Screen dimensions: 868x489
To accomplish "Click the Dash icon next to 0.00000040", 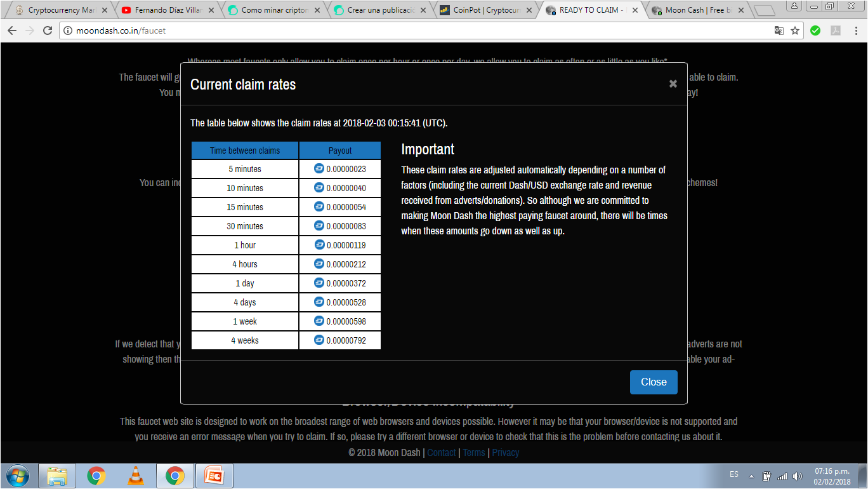I will point(319,187).
